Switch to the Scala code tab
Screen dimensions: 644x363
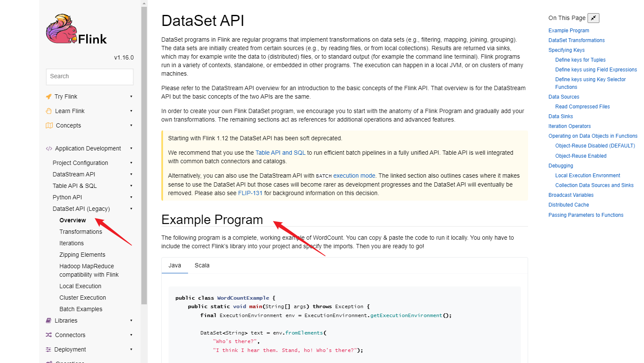(x=202, y=265)
